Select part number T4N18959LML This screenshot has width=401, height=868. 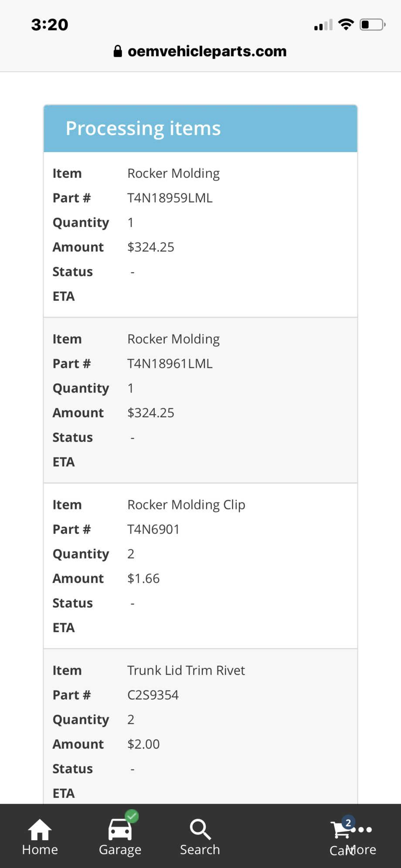(x=170, y=198)
